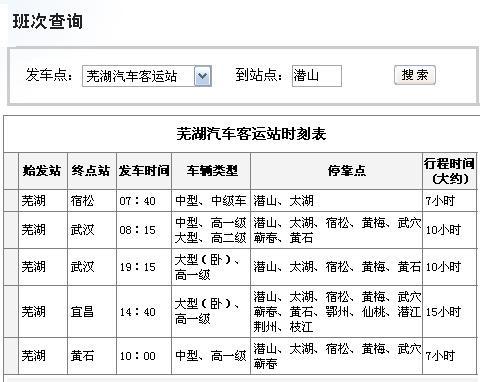Click the 7小时 duration in the 黄石 row

[x=449, y=356]
